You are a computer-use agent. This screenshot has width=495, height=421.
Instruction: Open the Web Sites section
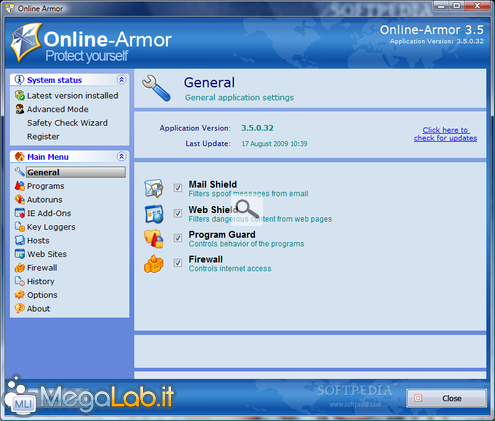tap(47, 254)
